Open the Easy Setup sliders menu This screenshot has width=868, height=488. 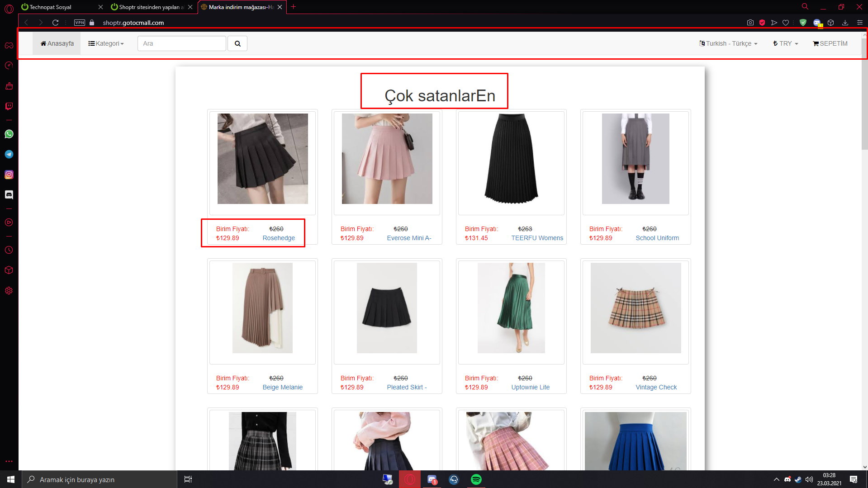click(x=860, y=23)
